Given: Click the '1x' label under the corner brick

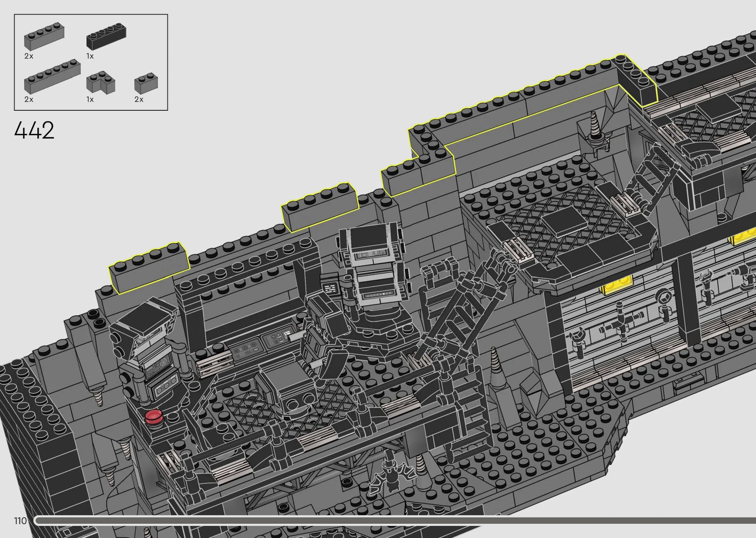Looking at the screenshot, I should (90, 100).
